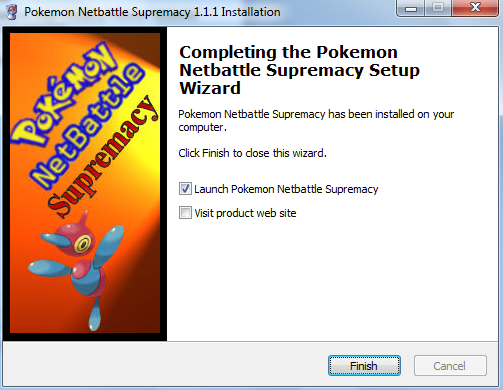This screenshot has height=390, width=503.
Task: Enable the Visit product web site checkbox
Action: (185, 213)
